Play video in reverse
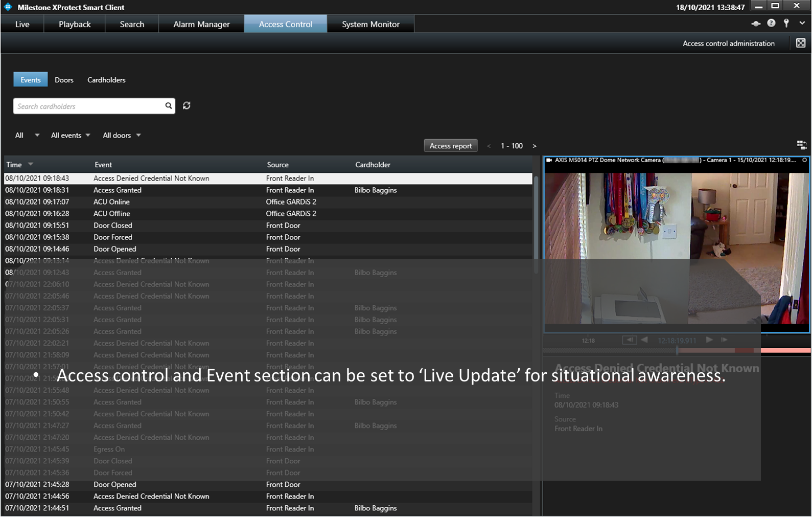Image resolution: width=812 pixels, height=517 pixels. pos(644,340)
